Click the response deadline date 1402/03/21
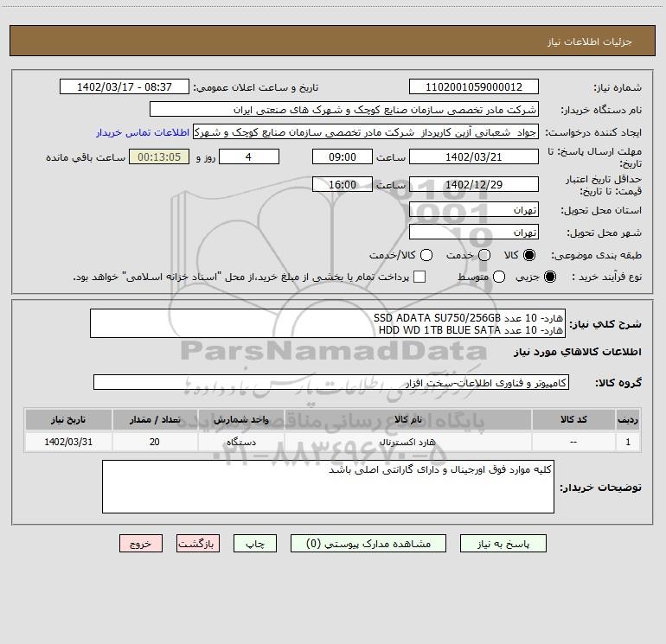This screenshot has height=644, width=666. pyautogui.click(x=474, y=156)
